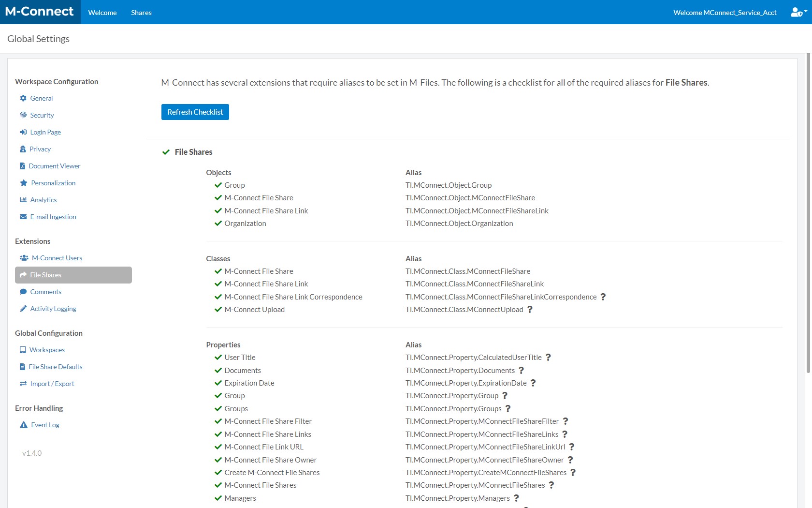Open the Analytics chart icon
Viewport: 812px width, 508px height.
coord(23,200)
